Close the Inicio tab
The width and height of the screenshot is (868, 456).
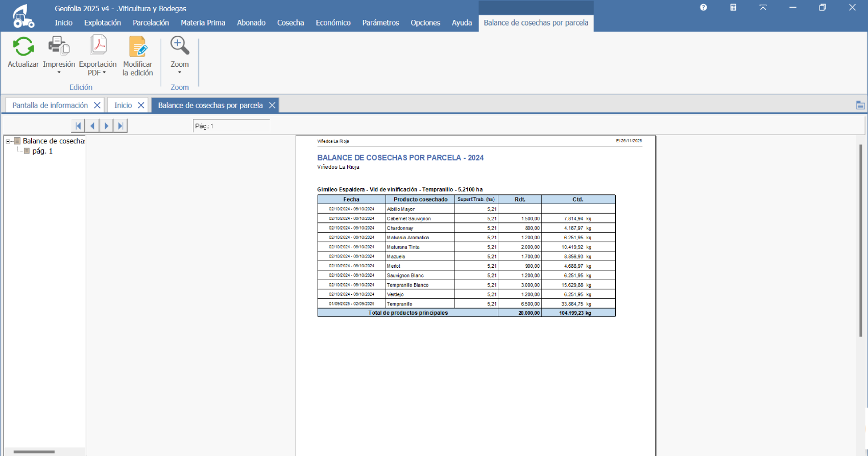[141, 105]
